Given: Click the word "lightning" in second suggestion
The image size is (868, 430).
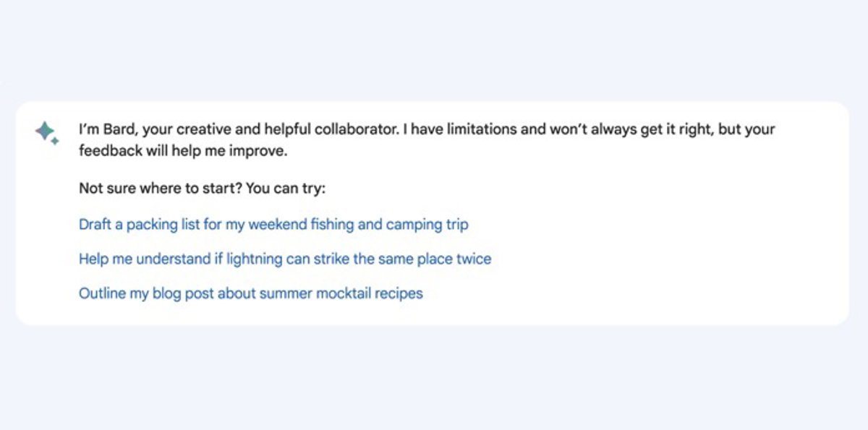Looking at the screenshot, I should 253,259.
